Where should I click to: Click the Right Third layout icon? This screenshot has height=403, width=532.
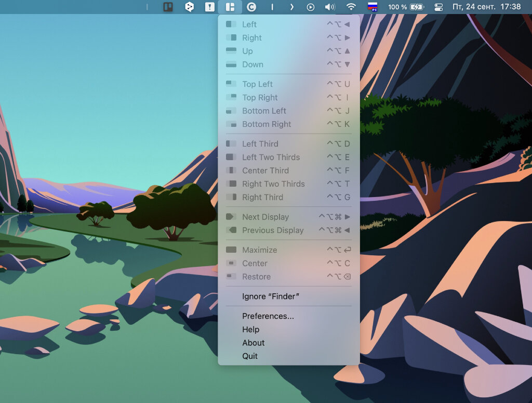[231, 197]
